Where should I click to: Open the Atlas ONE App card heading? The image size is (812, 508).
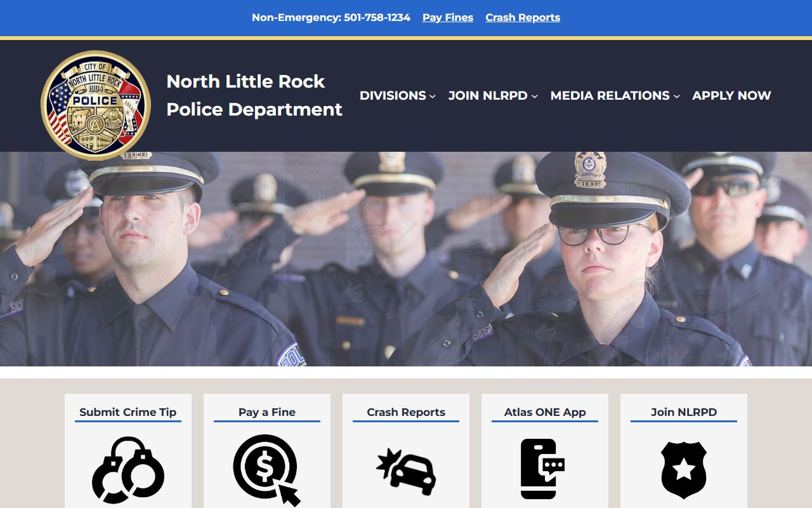[545, 412]
